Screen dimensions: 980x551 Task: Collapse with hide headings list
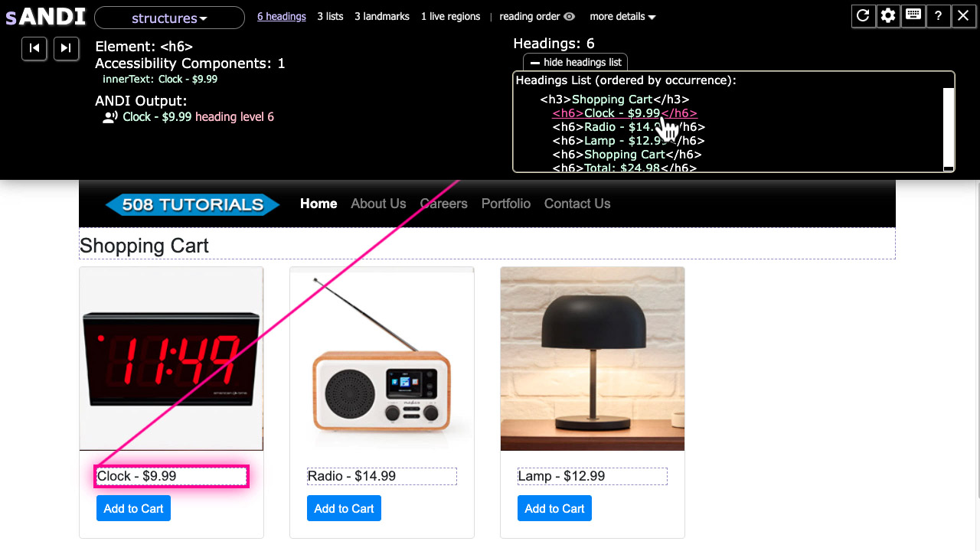click(x=576, y=63)
